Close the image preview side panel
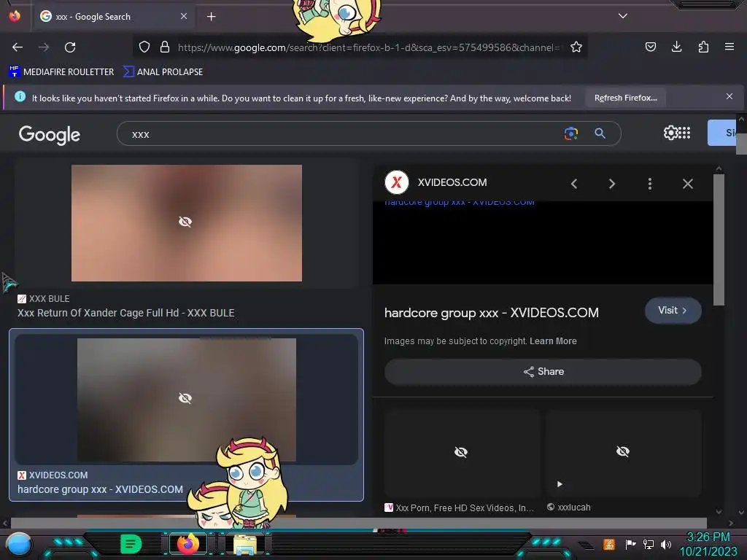The height and width of the screenshot is (560, 747). click(687, 184)
